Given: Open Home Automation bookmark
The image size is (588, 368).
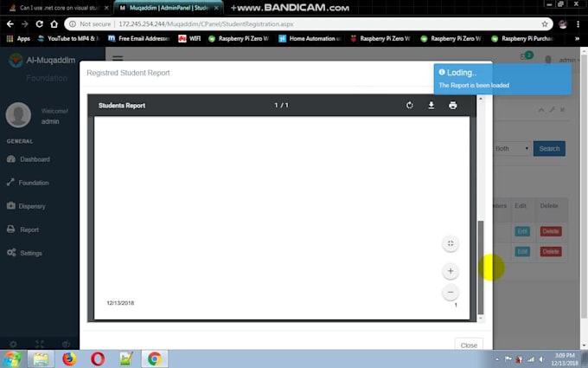Looking at the screenshot, I should pyautogui.click(x=310, y=38).
